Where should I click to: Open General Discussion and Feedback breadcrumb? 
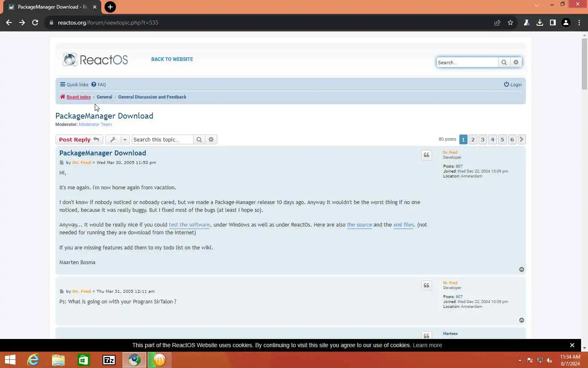pos(152,97)
